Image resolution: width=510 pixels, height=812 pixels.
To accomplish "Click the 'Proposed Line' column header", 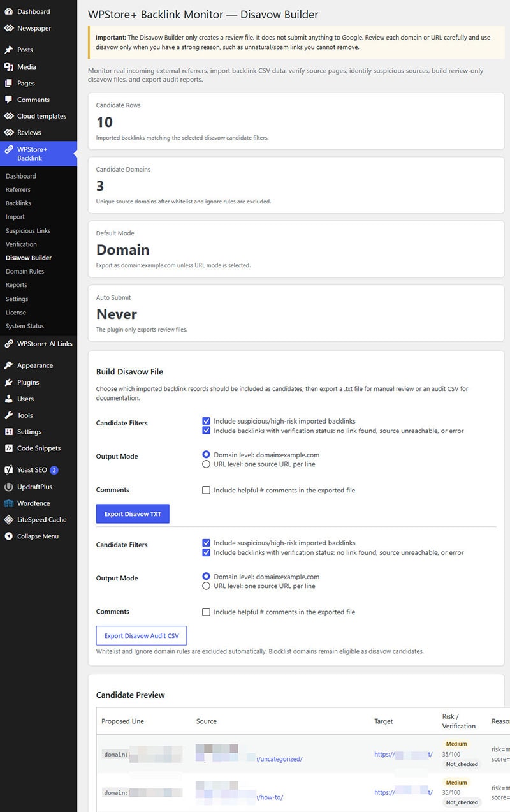I will click(123, 721).
